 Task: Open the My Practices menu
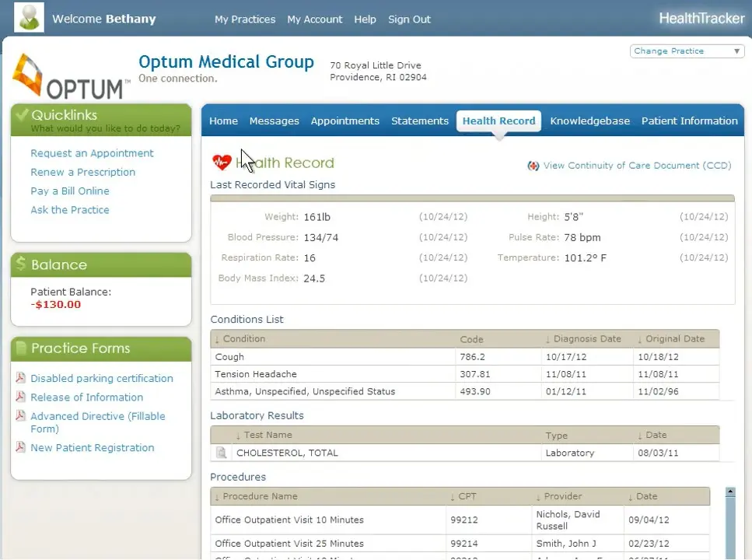[x=245, y=19]
